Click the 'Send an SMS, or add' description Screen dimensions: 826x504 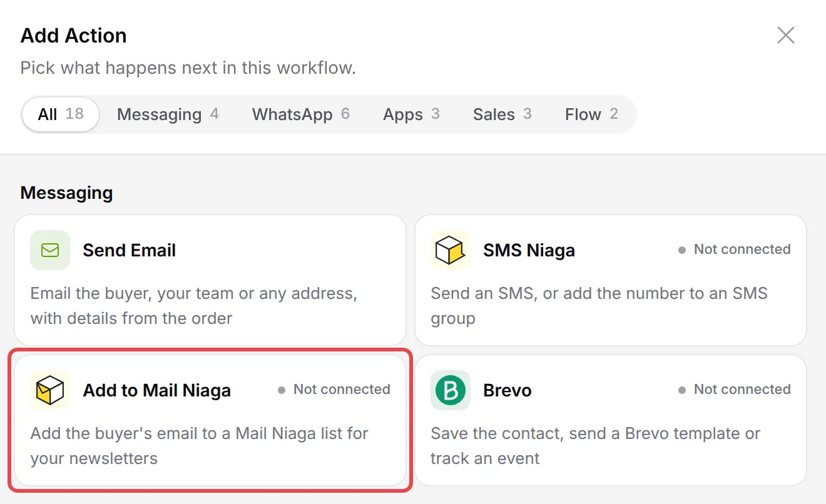[x=599, y=306]
